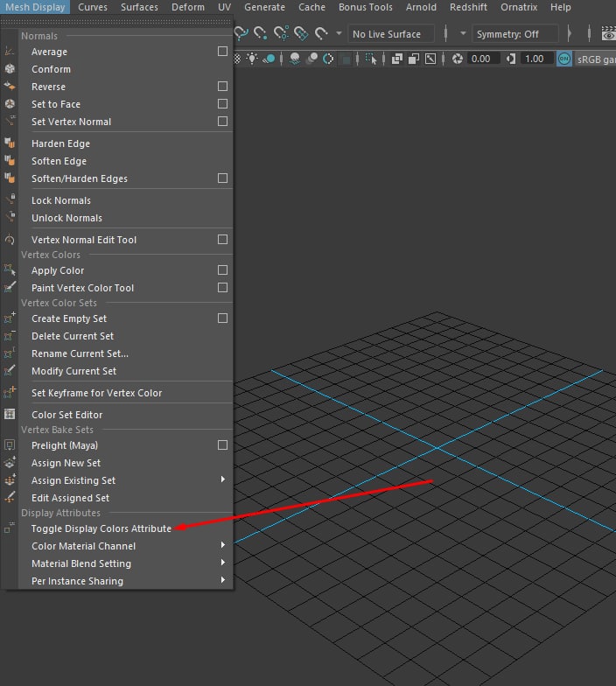Open the Redshift menu
Viewport: 616px width, 686px height.
pyautogui.click(x=468, y=7)
